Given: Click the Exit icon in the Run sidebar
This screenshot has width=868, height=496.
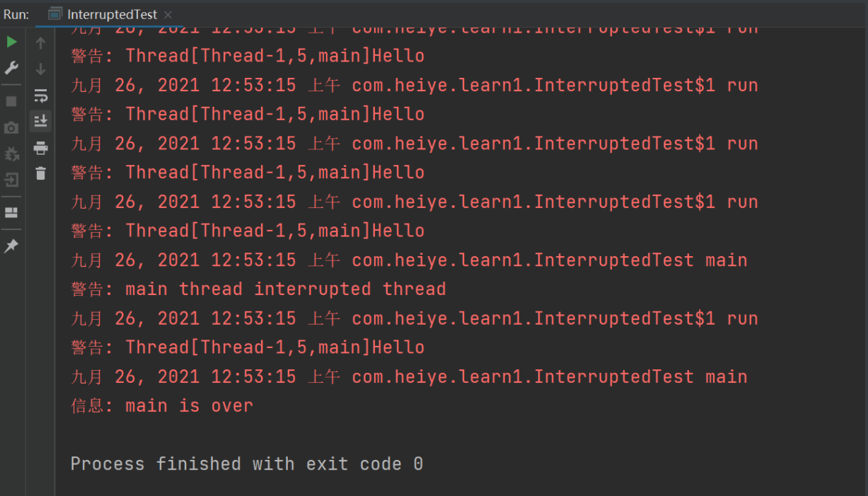Looking at the screenshot, I should pyautogui.click(x=11, y=180).
